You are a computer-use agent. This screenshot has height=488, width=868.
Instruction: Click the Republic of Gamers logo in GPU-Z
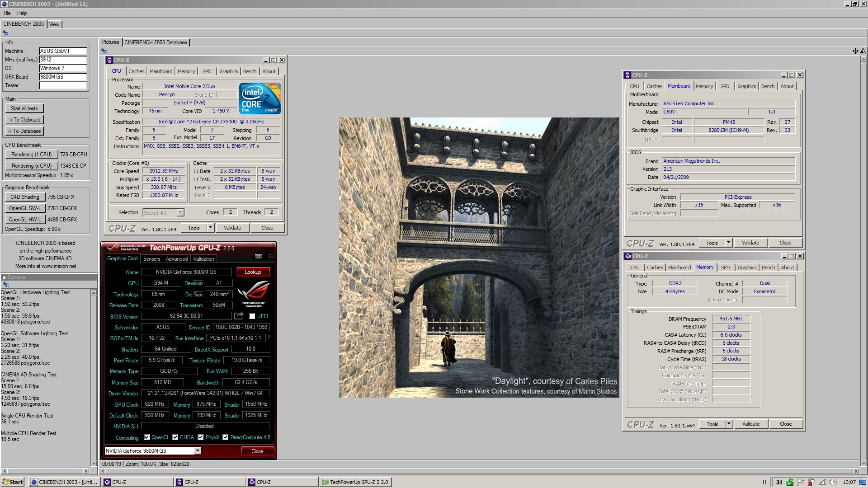click(x=254, y=294)
